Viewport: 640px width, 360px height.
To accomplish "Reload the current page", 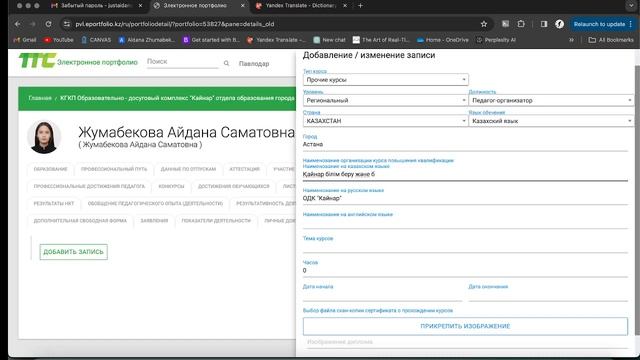I will pyautogui.click(x=48, y=24).
